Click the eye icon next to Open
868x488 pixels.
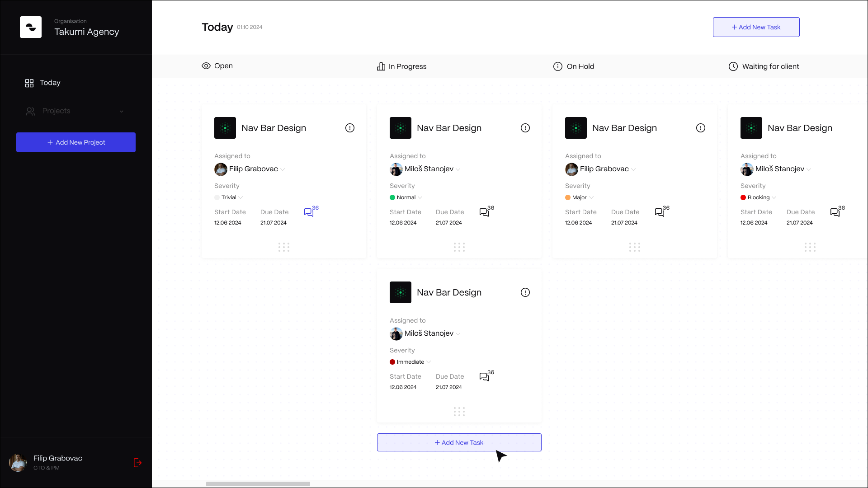[x=206, y=66]
